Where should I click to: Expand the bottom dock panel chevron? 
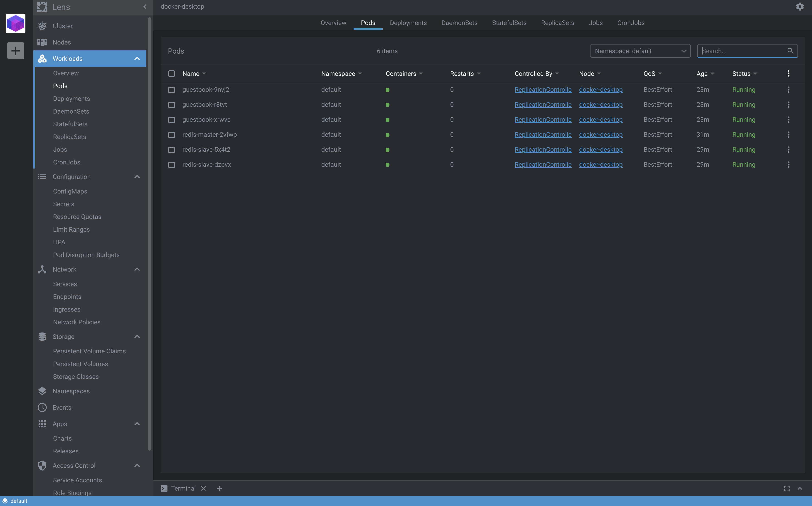pyautogui.click(x=800, y=488)
